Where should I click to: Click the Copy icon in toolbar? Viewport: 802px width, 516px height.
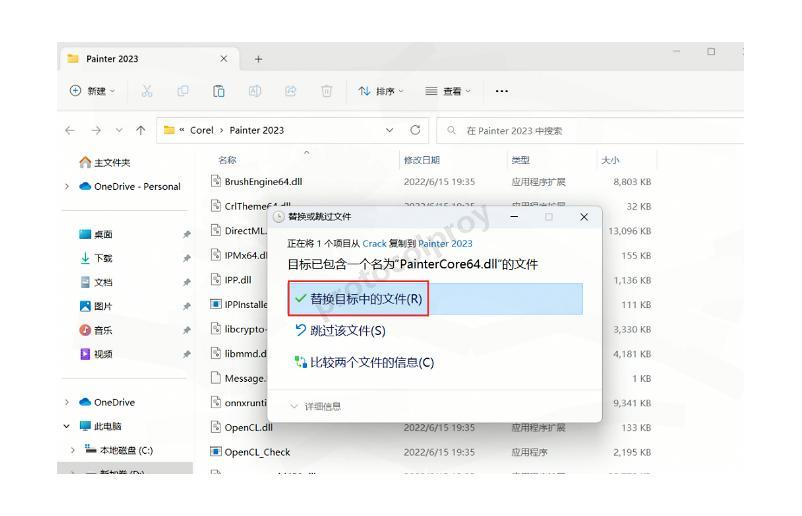183,91
